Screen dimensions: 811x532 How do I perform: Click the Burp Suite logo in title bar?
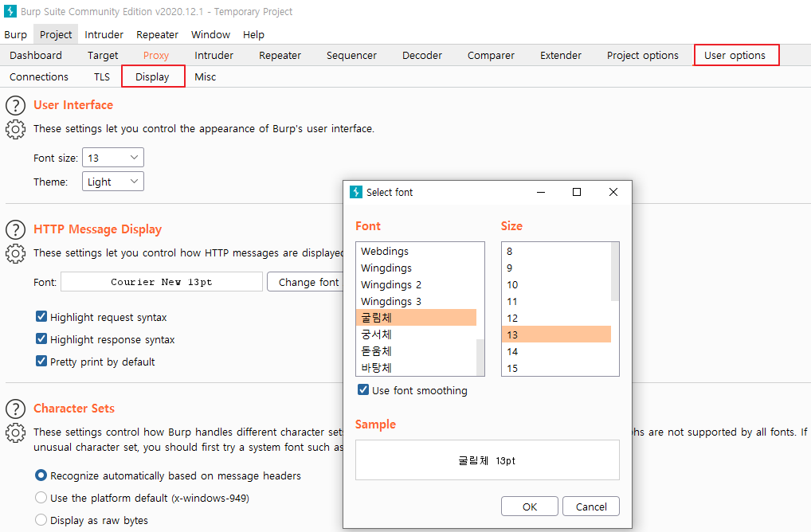[10, 11]
